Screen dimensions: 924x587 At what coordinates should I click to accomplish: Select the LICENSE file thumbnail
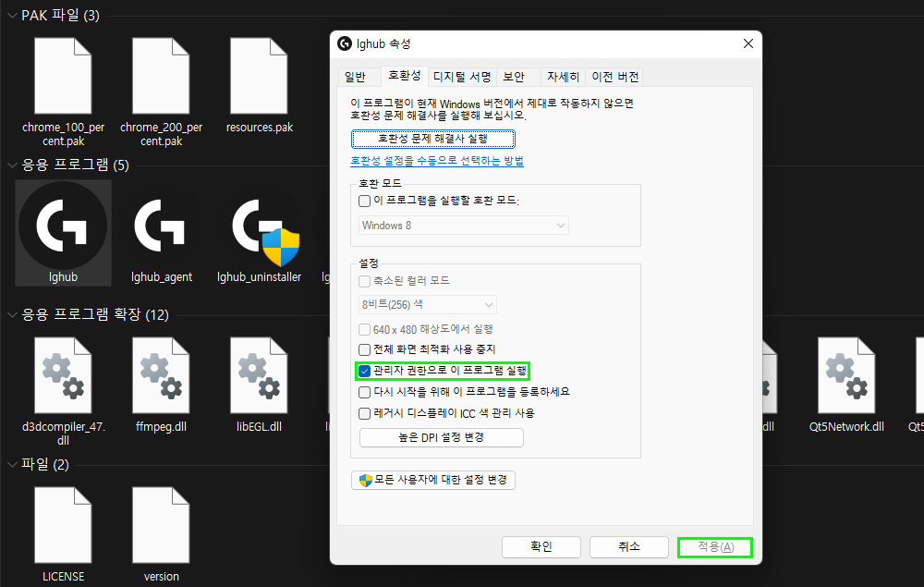tap(63, 524)
